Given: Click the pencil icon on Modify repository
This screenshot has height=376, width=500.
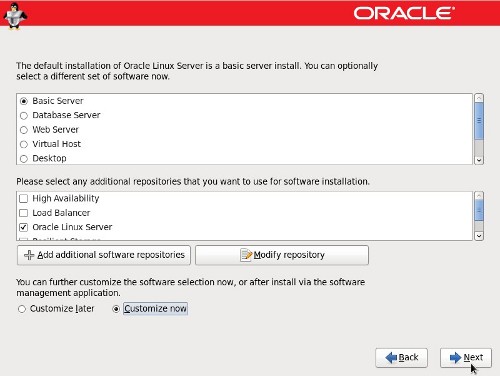Looking at the screenshot, I should (246, 255).
